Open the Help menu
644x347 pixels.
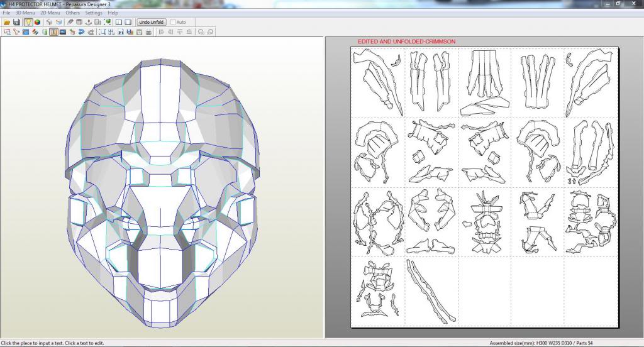coord(113,13)
